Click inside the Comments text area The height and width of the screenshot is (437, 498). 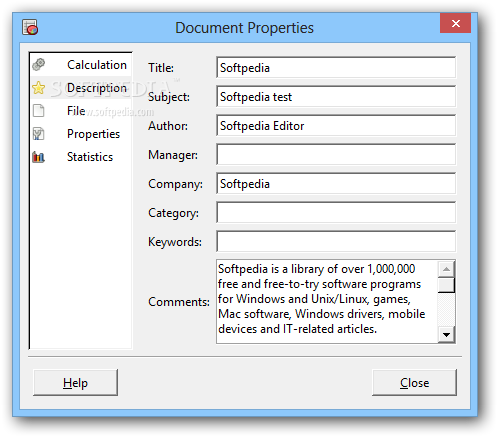327,301
